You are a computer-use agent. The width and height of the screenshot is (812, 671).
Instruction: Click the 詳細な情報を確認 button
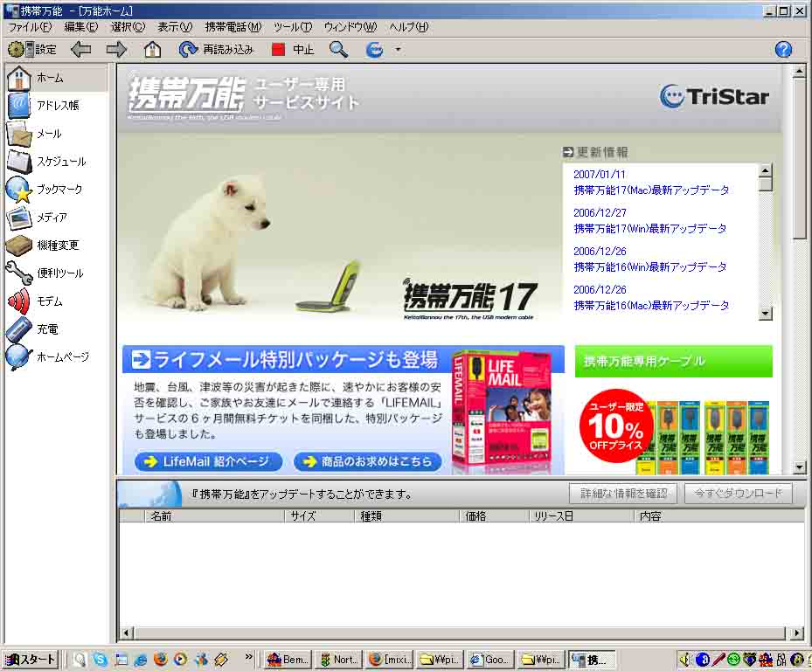tap(623, 494)
